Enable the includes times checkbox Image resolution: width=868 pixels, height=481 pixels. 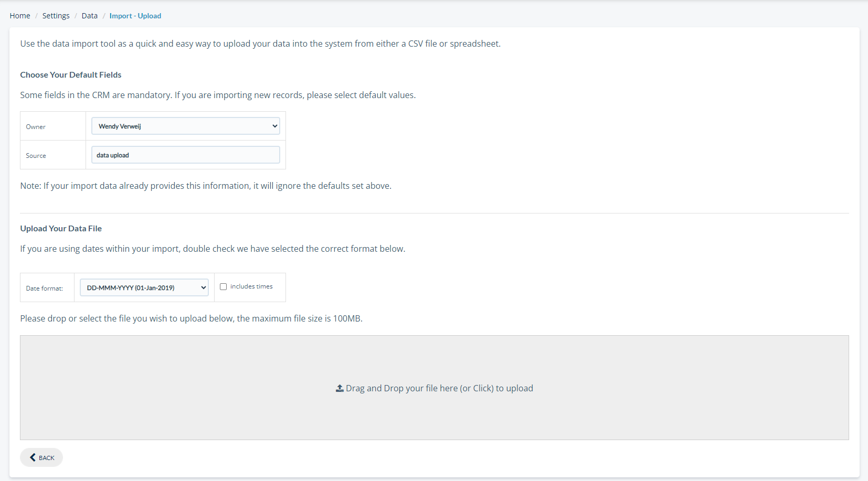click(x=223, y=286)
